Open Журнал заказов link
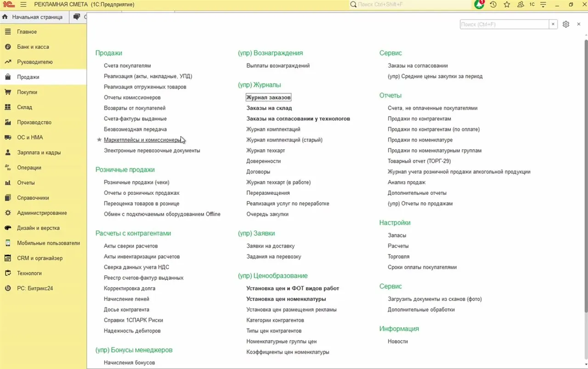This screenshot has width=588, height=369. click(x=269, y=97)
